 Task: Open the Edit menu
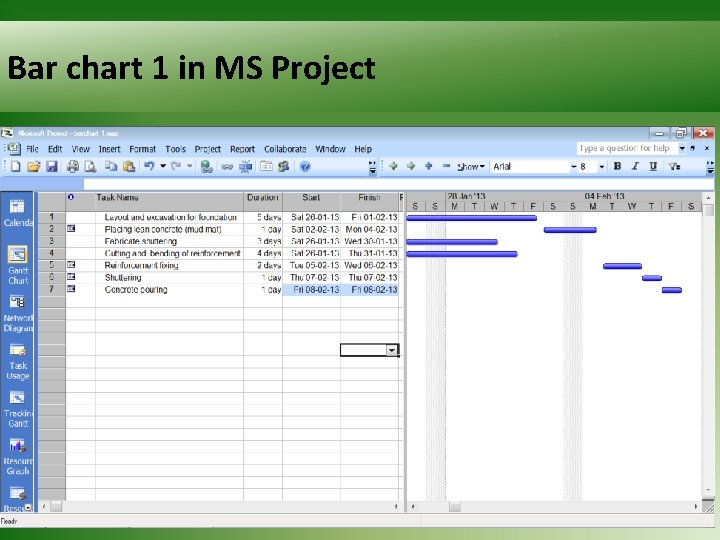[x=55, y=149]
